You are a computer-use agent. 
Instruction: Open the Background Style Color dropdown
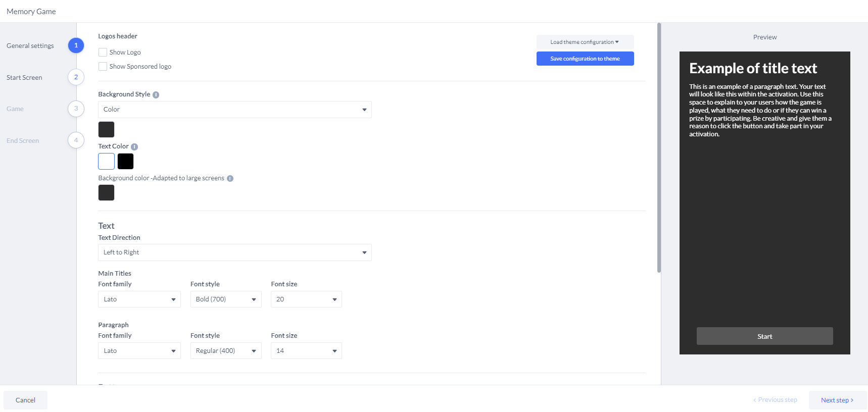pyautogui.click(x=234, y=110)
